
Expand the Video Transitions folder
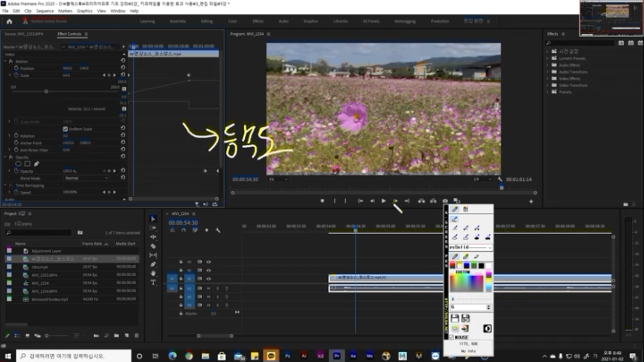click(547, 85)
